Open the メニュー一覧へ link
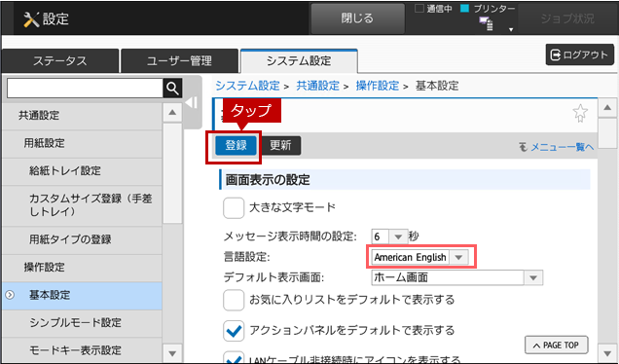Screen dimensions: 619x364 pyautogui.click(x=562, y=147)
